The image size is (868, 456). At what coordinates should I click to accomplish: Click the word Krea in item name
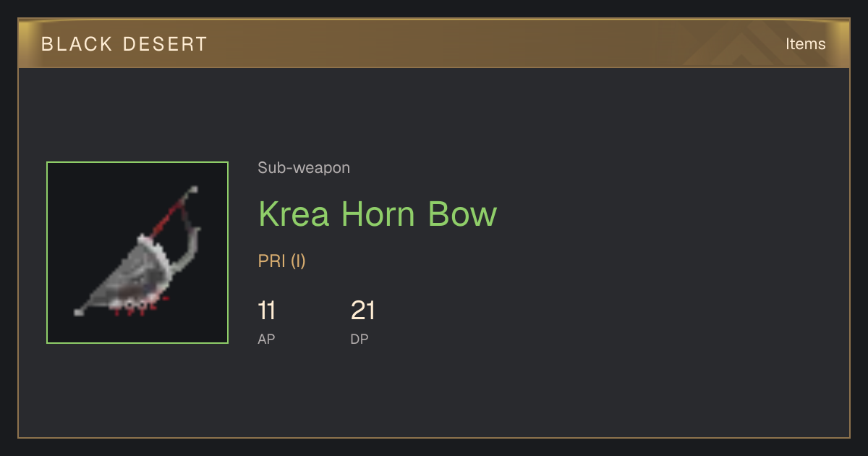point(294,214)
